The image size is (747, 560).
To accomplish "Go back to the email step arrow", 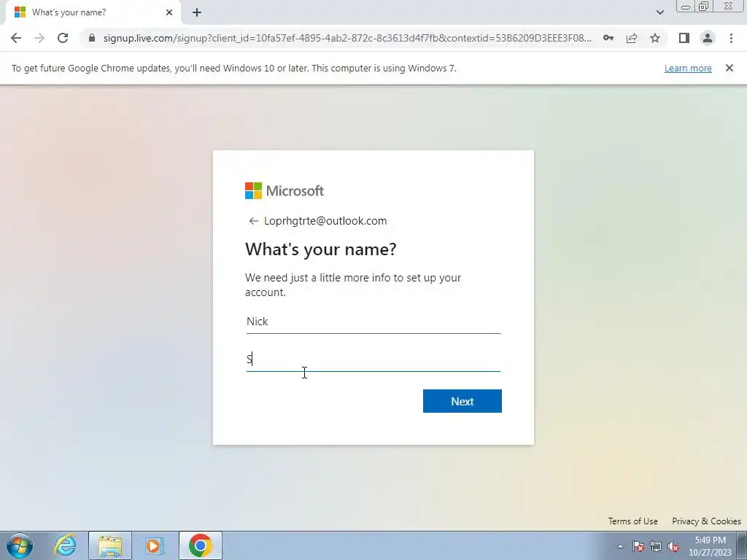I will coord(253,221).
